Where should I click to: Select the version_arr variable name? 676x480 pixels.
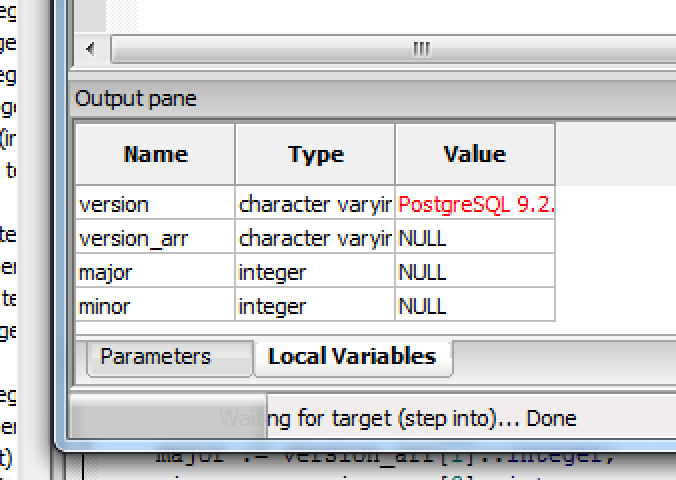coord(156,239)
